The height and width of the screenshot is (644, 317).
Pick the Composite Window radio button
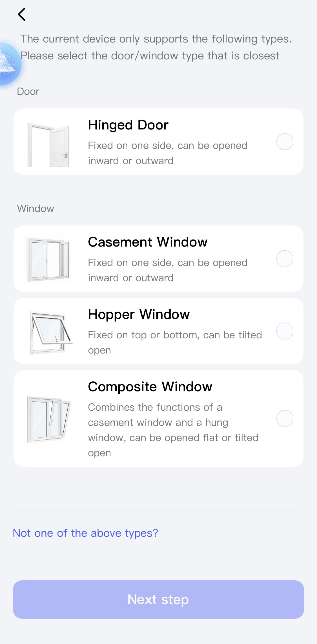coord(285,419)
